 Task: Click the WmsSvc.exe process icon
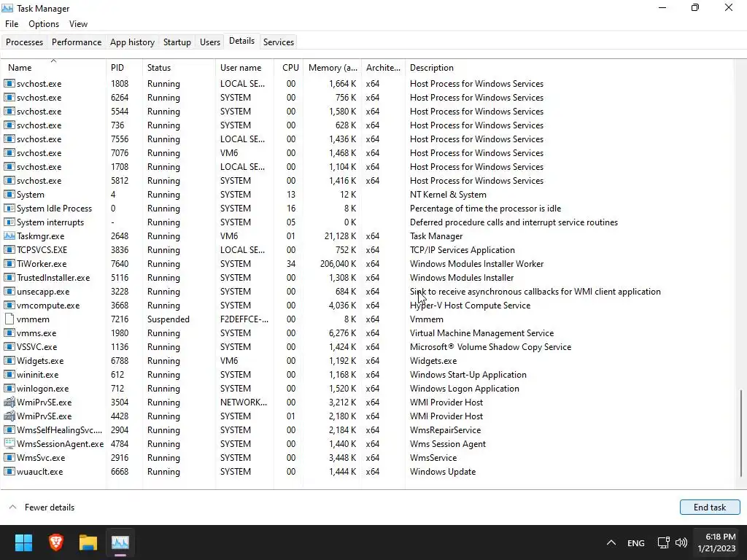pyautogui.click(x=9, y=458)
